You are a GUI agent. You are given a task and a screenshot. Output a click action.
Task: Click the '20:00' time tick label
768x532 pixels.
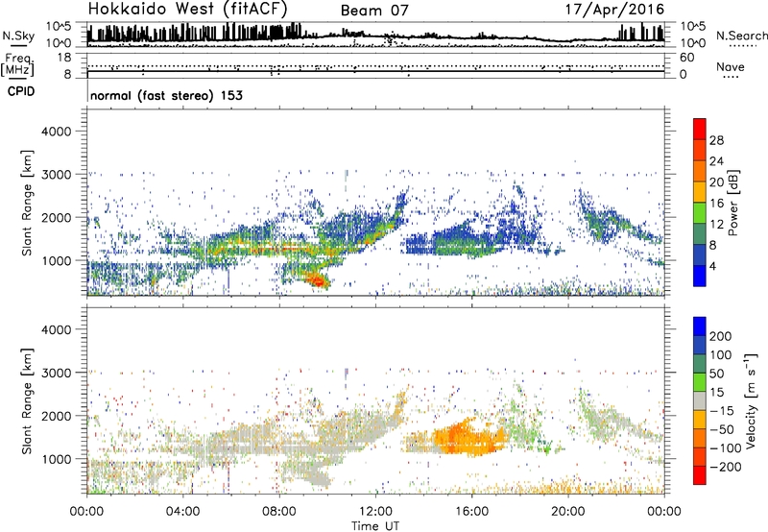click(x=567, y=512)
